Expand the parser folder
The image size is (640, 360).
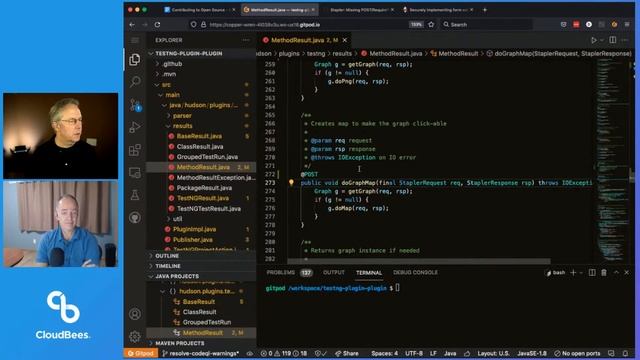(x=182, y=116)
